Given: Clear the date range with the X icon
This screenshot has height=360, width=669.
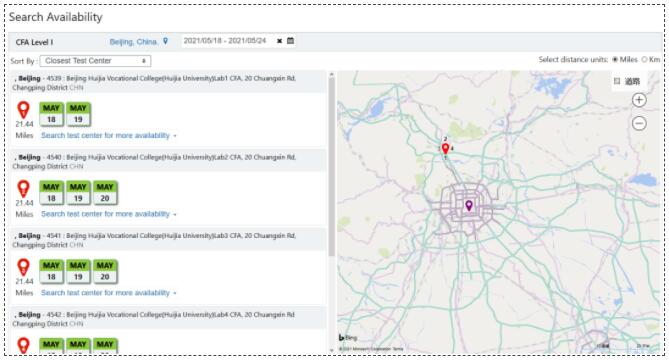Looking at the screenshot, I should 279,41.
